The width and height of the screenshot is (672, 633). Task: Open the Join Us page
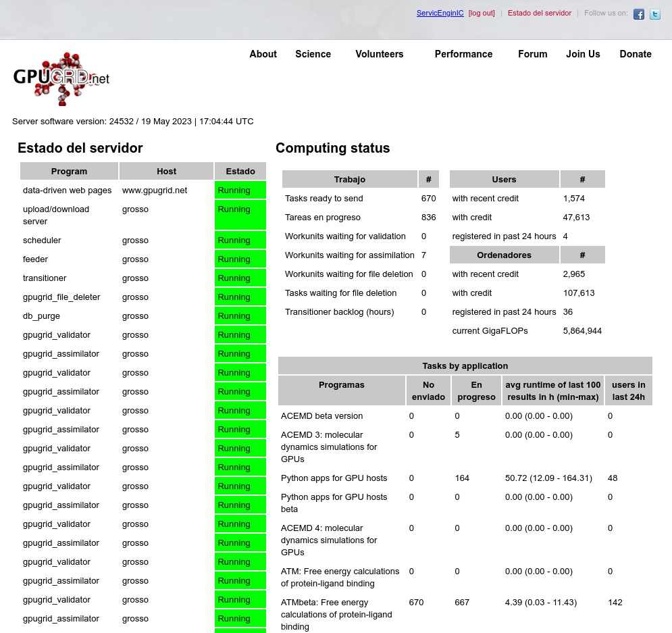point(583,54)
